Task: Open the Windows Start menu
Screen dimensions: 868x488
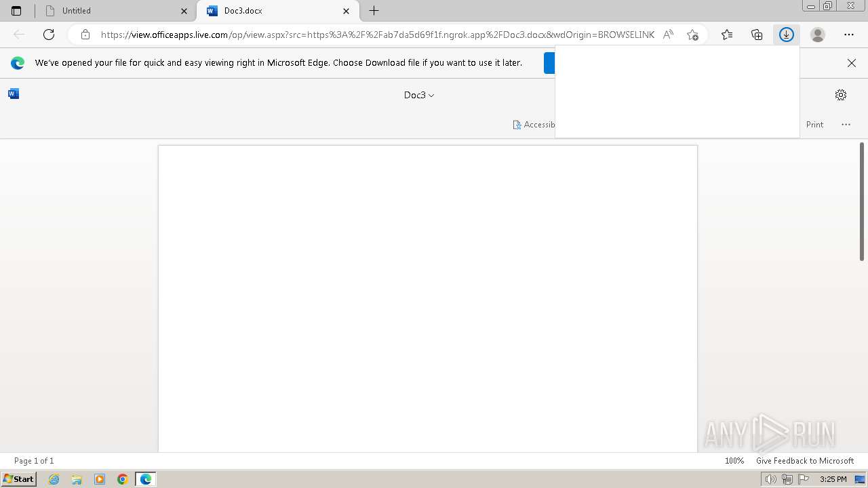Action: coord(18,479)
